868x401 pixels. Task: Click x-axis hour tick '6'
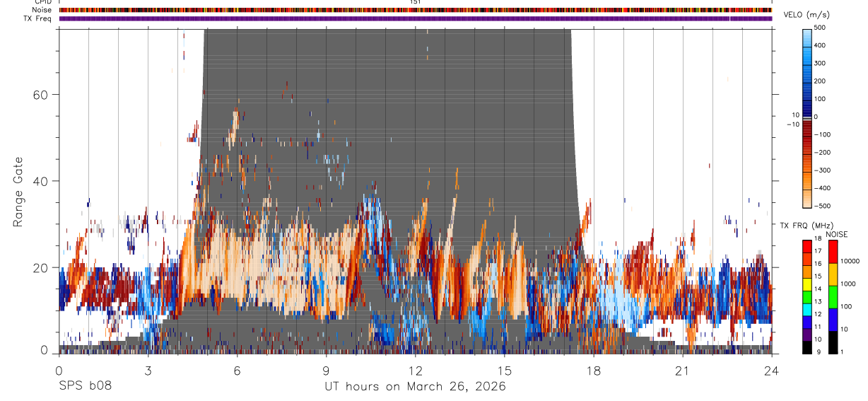point(237,371)
